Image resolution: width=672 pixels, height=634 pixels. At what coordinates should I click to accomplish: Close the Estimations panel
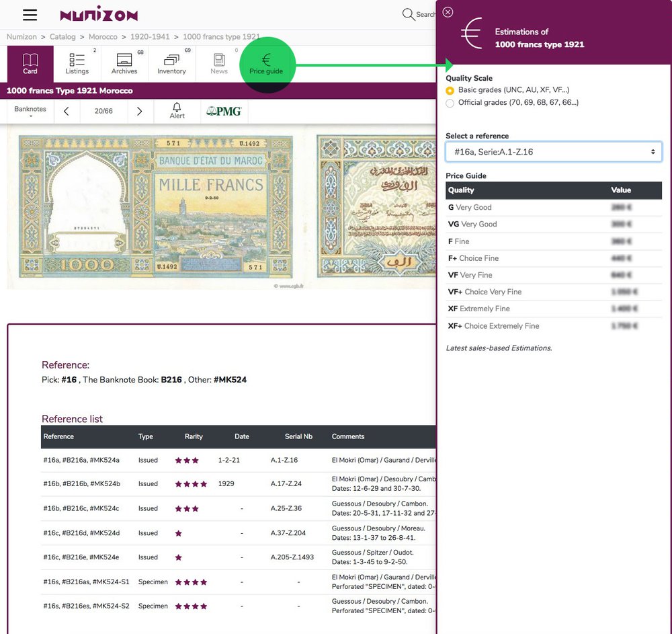[x=448, y=12]
